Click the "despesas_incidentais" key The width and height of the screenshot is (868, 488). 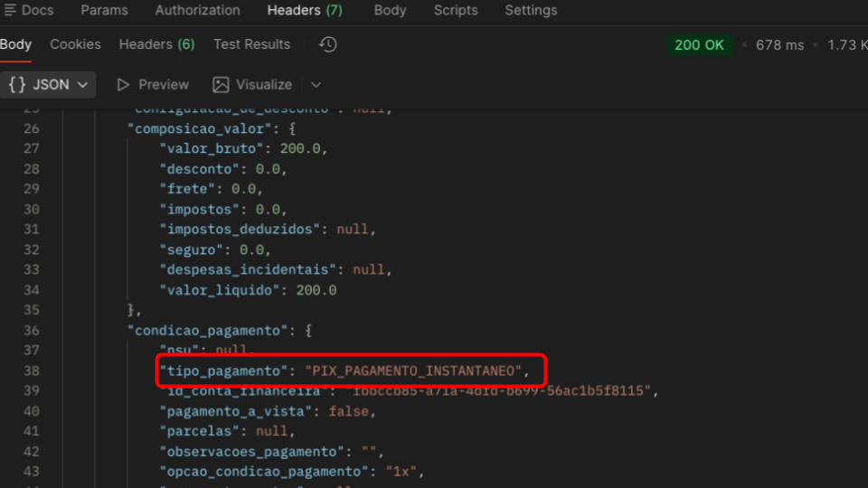(248, 270)
